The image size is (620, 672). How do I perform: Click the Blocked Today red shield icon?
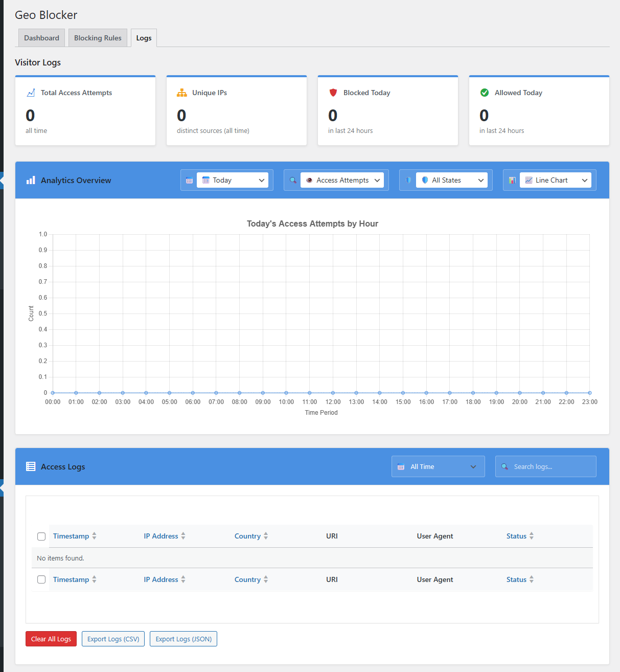tap(333, 93)
